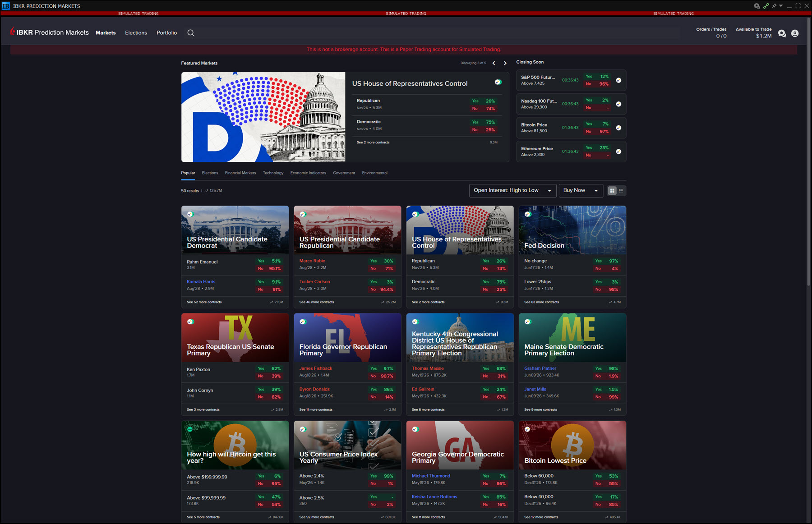The image size is (812, 524).
Task: Open the Portfolio navigation item
Action: pyautogui.click(x=166, y=33)
